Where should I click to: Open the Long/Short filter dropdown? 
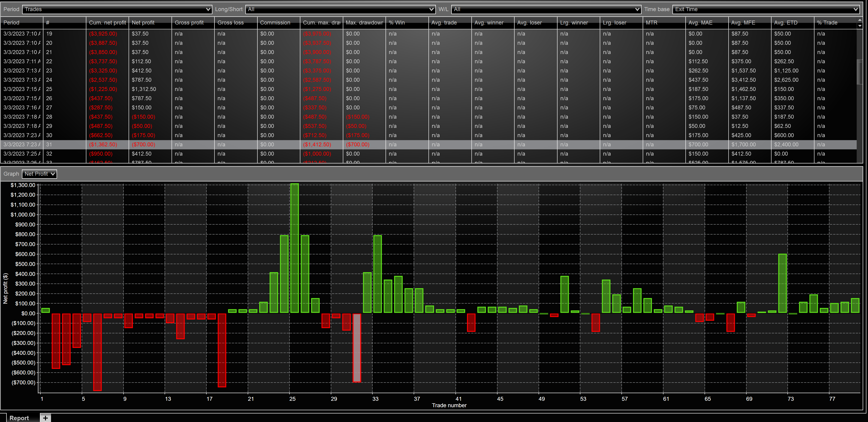[340, 9]
